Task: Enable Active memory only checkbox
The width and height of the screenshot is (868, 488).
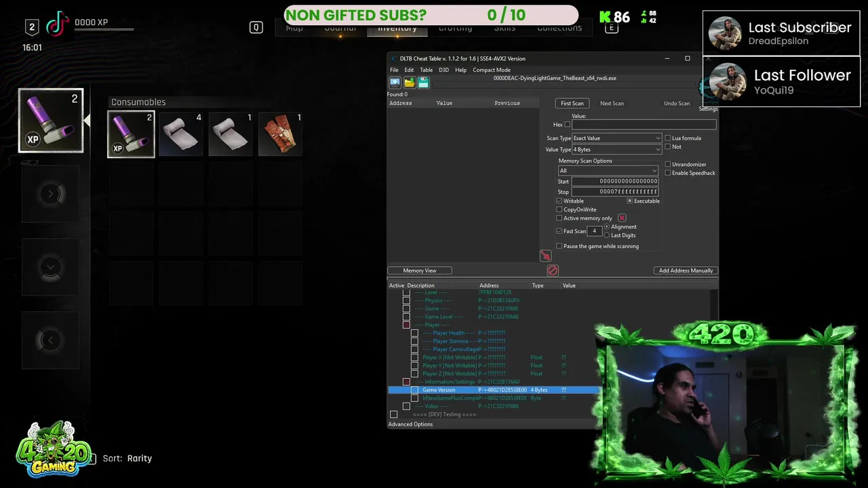Action: (x=559, y=218)
